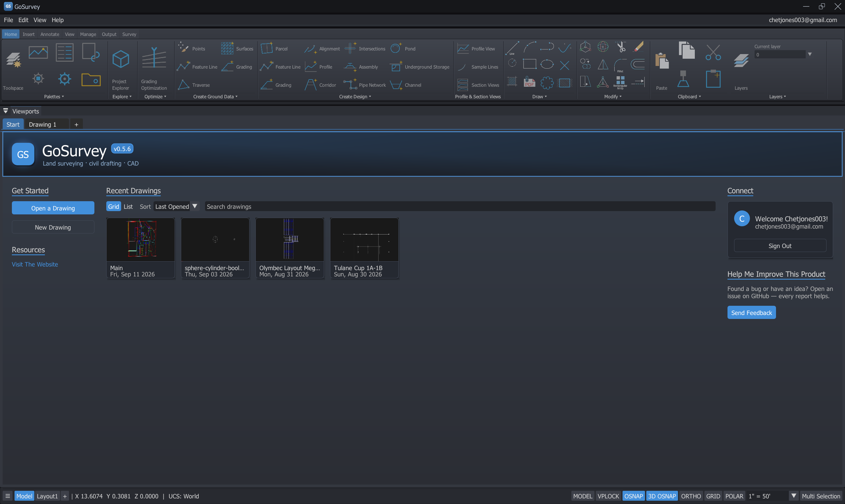Create a Parcel

pyautogui.click(x=274, y=48)
